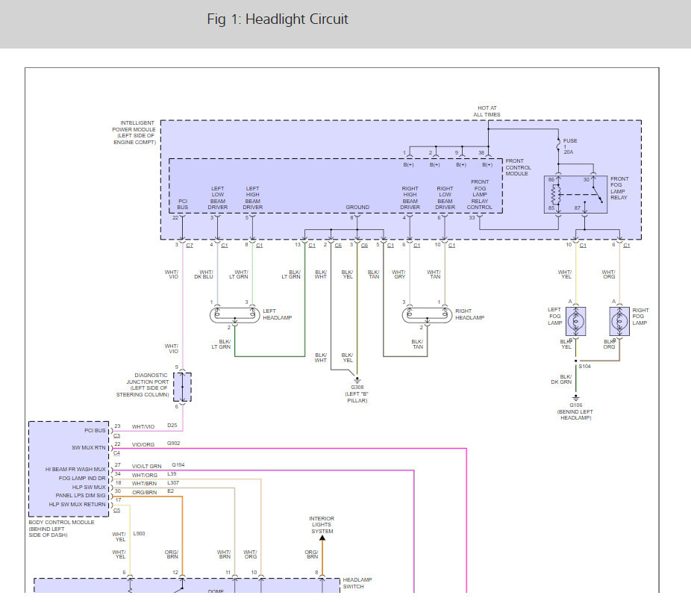Click the 'FUSE 1 20A' text label
The height and width of the screenshot is (616, 691).
coord(569,146)
